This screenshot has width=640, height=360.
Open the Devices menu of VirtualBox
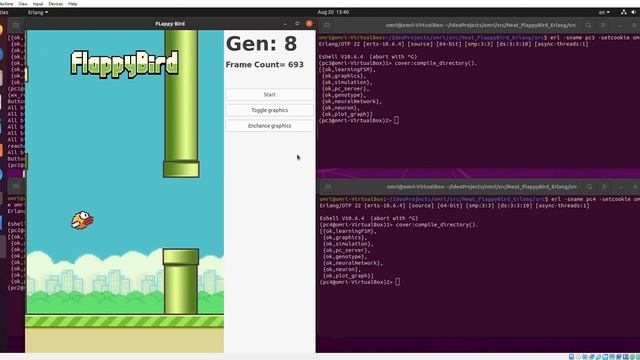coord(56,4)
